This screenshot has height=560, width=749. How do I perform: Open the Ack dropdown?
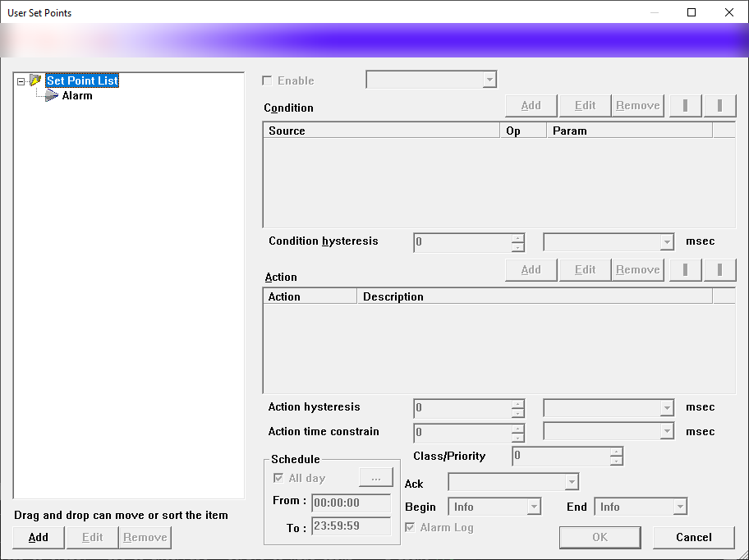[572, 482]
